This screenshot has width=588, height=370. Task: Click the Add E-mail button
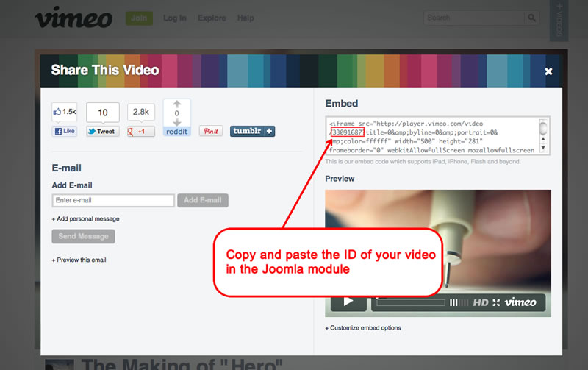203,200
